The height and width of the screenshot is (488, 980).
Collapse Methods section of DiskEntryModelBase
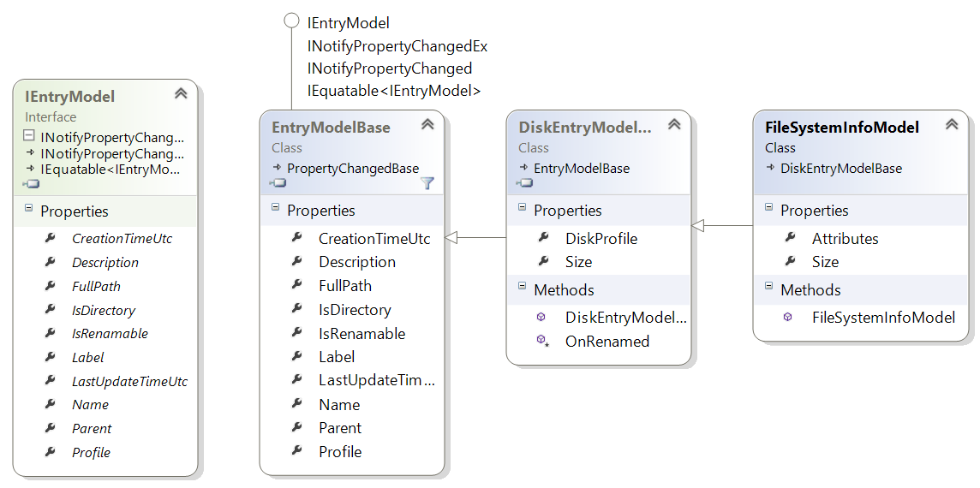tap(522, 287)
